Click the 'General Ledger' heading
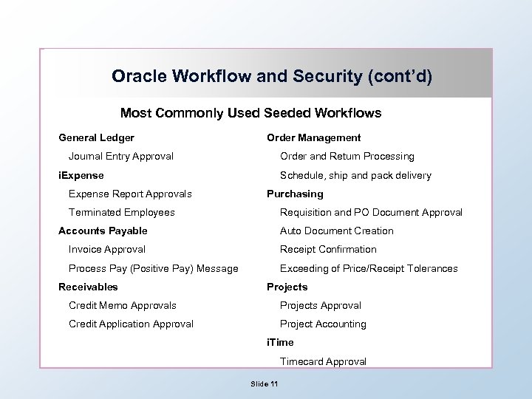Viewport: 532px width, 399px height. tap(96, 137)
